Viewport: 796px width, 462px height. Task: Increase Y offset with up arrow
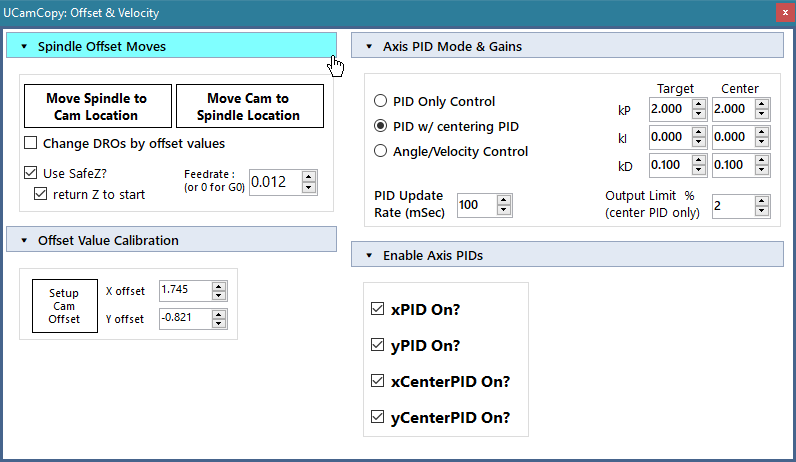click(x=219, y=314)
